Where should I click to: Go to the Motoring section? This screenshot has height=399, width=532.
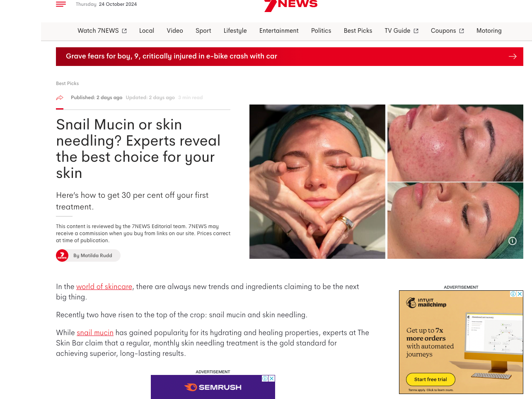click(x=489, y=31)
